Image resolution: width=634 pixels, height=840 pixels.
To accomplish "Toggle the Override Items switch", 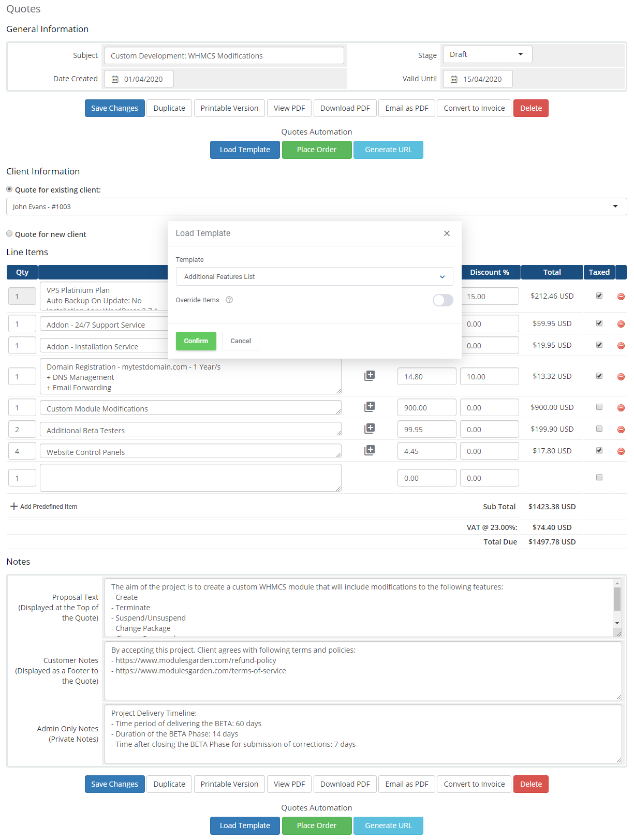I will pyautogui.click(x=443, y=300).
